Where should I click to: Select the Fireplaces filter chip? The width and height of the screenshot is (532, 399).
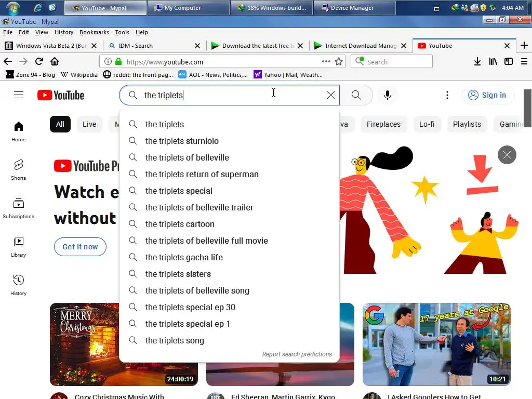pyautogui.click(x=383, y=124)
